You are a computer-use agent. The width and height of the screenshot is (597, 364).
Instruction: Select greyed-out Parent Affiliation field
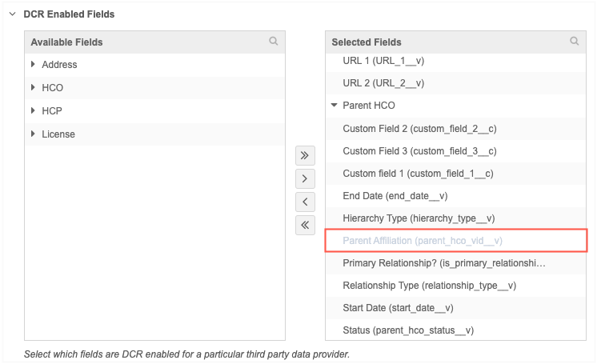coord(422,241)
